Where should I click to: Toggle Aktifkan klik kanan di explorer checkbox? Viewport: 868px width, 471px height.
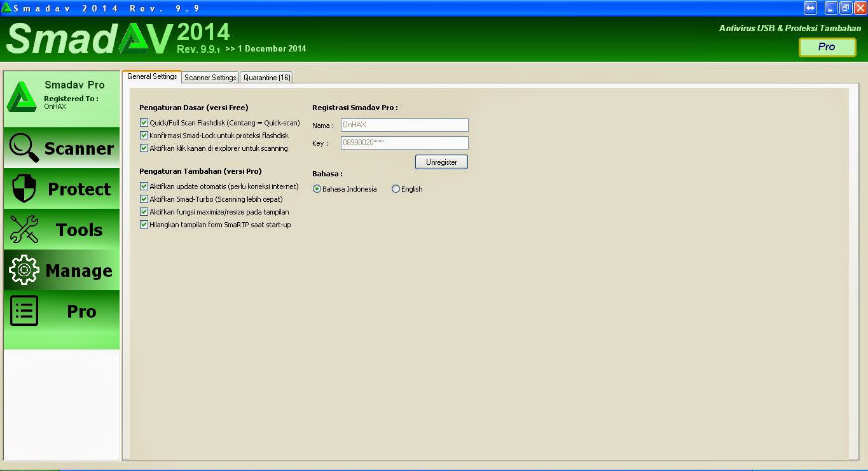tap(144, 148)
